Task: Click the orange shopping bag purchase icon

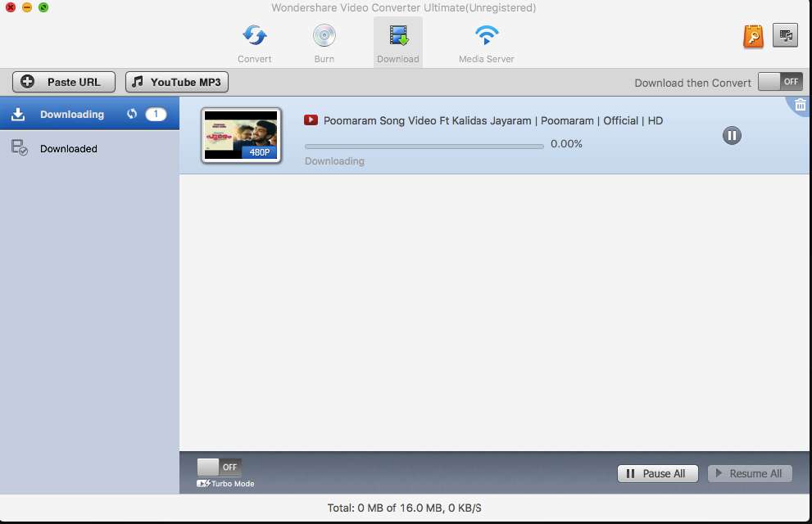Action: point(753,36)
